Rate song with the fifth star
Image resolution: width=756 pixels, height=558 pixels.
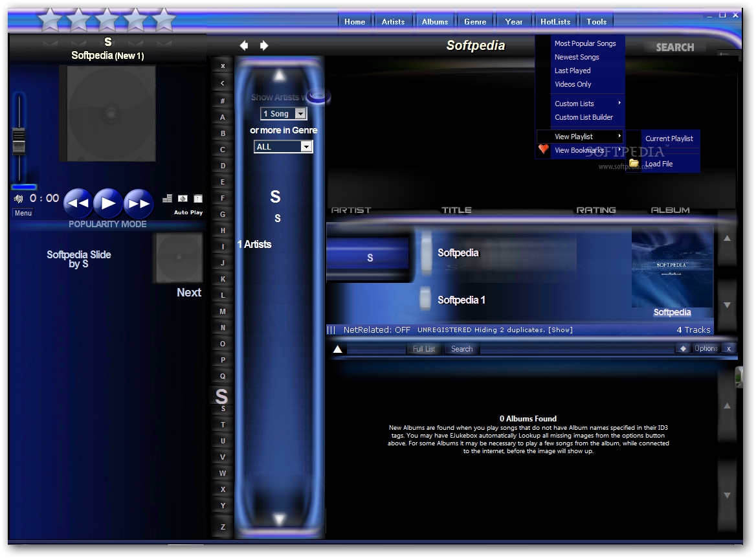pyautogui.click(x=164, y=20)
